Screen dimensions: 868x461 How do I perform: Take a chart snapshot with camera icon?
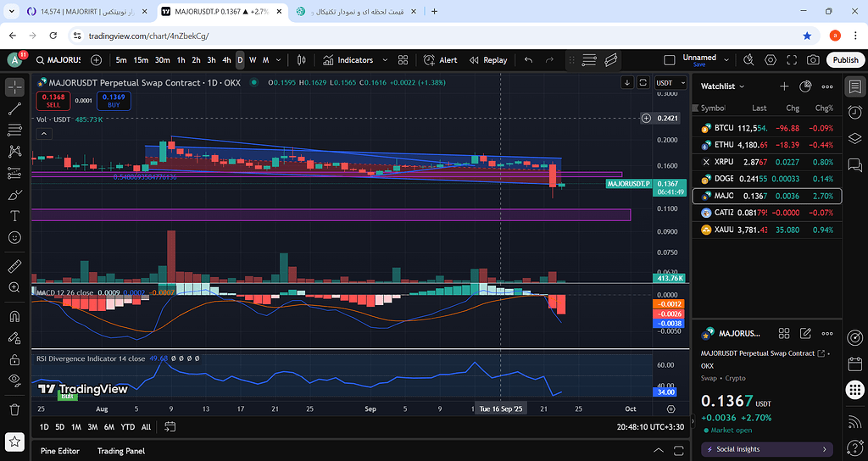(x=813, y=60)
